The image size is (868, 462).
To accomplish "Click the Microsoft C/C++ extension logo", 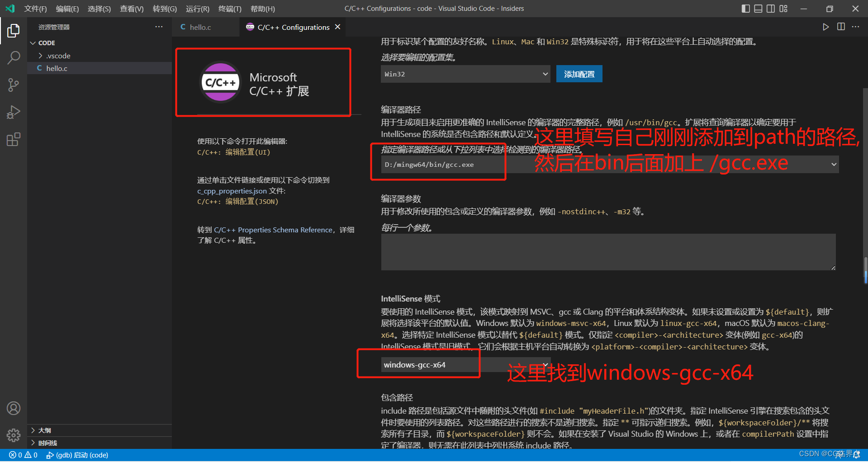I will click(221, 82).
